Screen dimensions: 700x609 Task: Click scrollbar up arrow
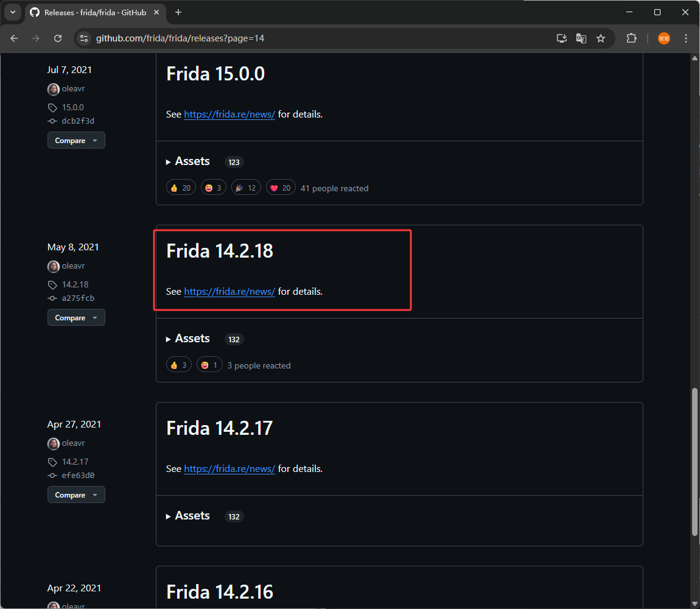[694, 58]
